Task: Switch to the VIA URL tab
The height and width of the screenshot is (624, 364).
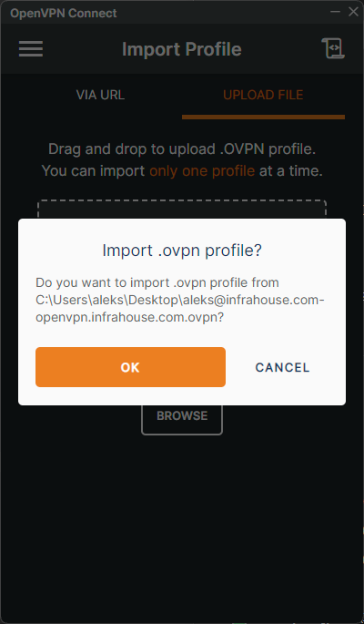Action: (100, 95)
